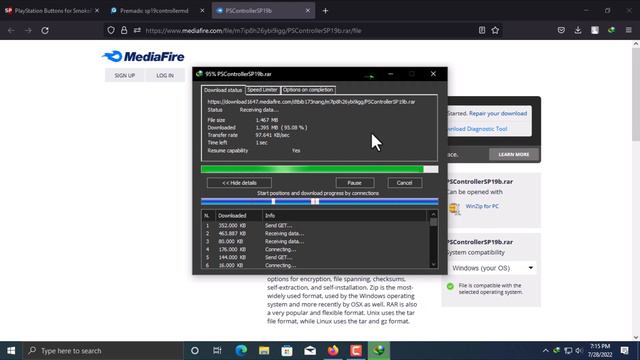Screen dimensions: 640x360
Task: Bookmark this page with the star icon
Action: click(x=495, y=30)
